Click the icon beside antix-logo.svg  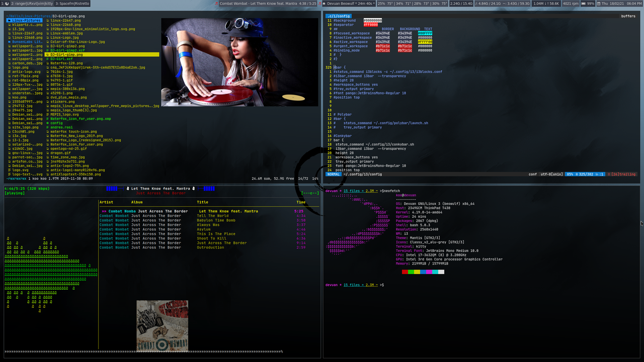[9, 71]
